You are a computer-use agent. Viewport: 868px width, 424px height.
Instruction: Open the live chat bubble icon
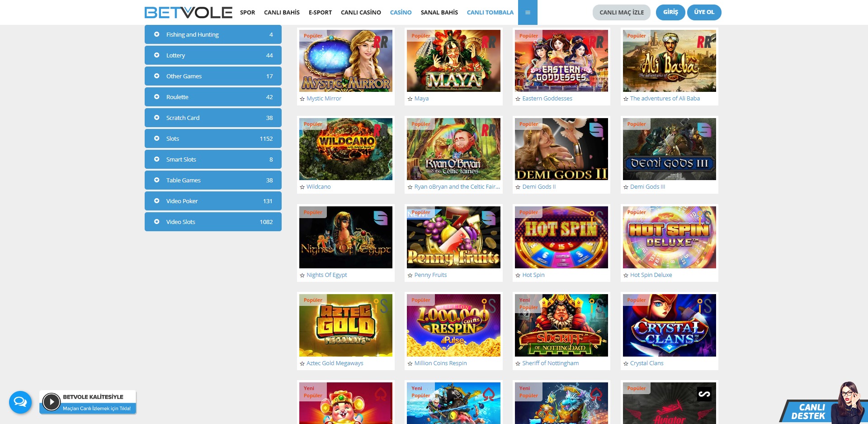pos(20,402)
